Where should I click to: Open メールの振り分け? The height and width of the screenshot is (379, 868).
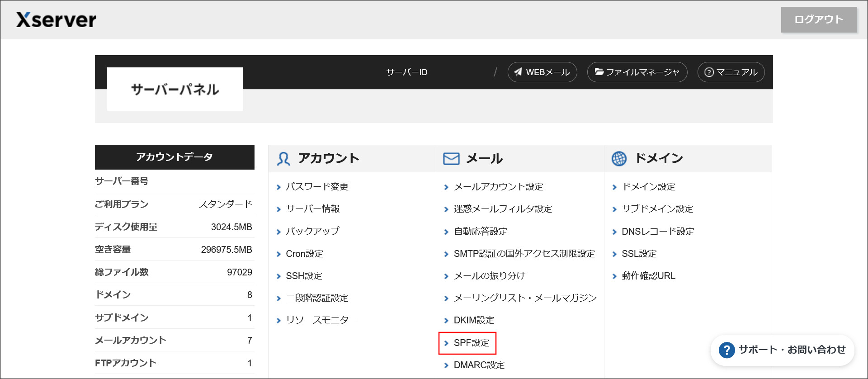coord(490,276)
